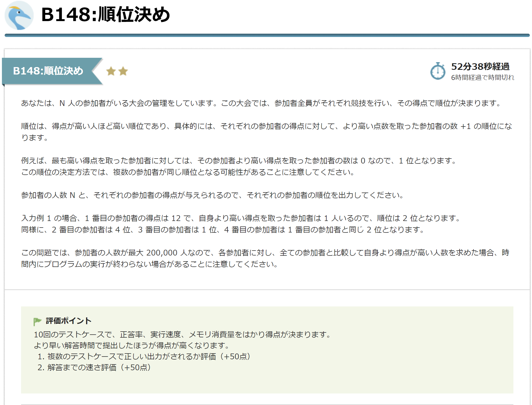
Task: Click the stopwatch timer icon
Action: pos(438,71)
